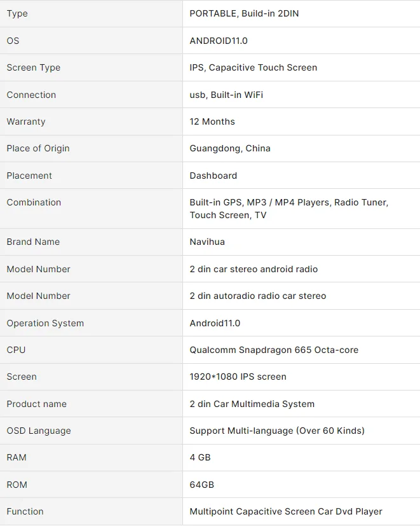Click "2 din Car Multimedia System" product name

tap(252, 404)
